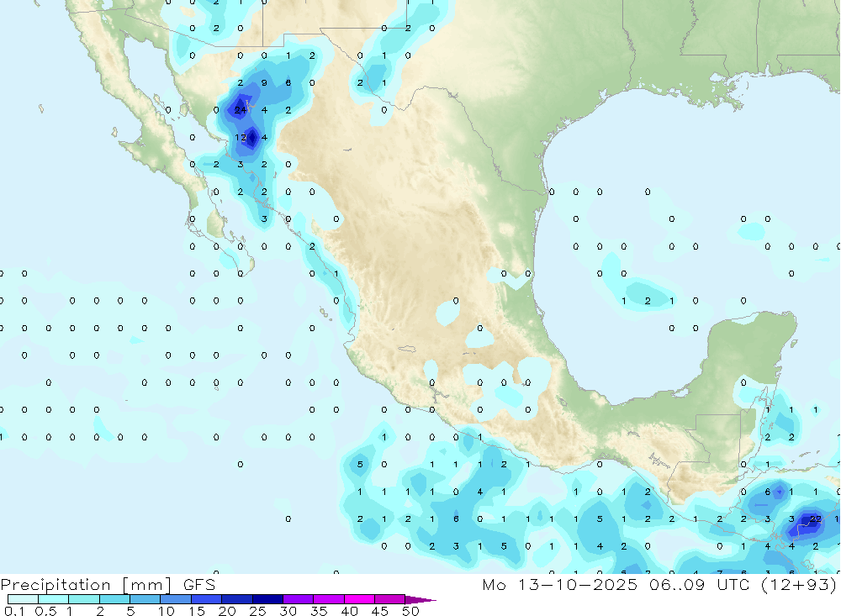Click the date "13-10-2025"

coord(578,584)
